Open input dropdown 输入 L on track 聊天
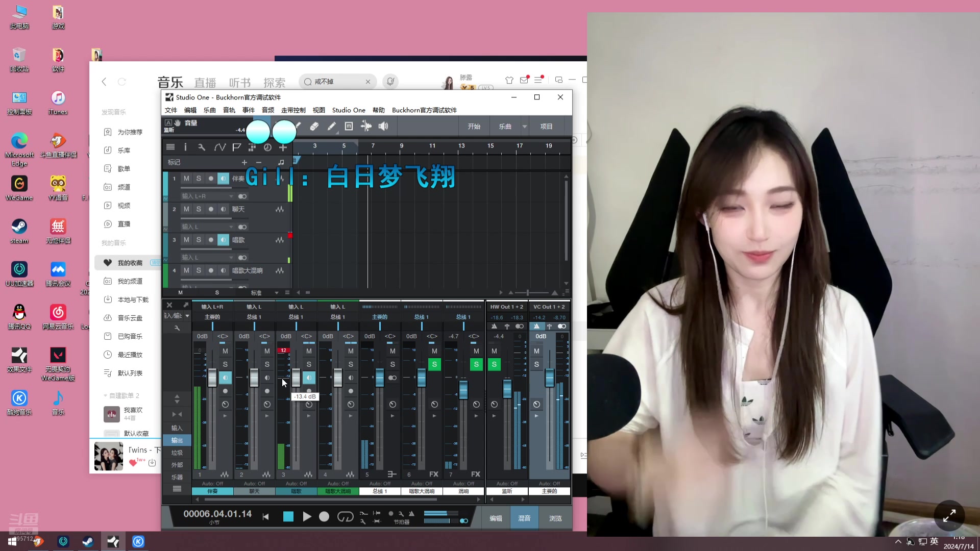Screen dimensions: 980x551 pos(208,227)
